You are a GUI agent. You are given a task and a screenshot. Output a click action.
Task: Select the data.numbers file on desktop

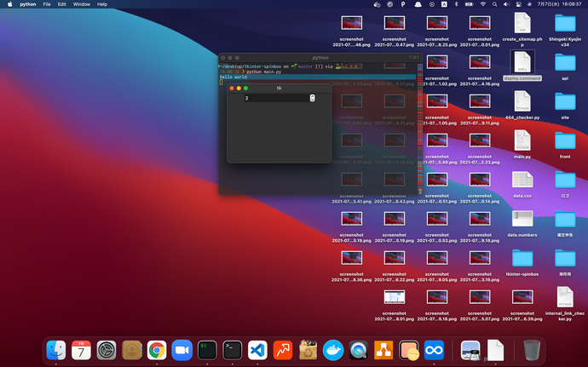[522, 223]
